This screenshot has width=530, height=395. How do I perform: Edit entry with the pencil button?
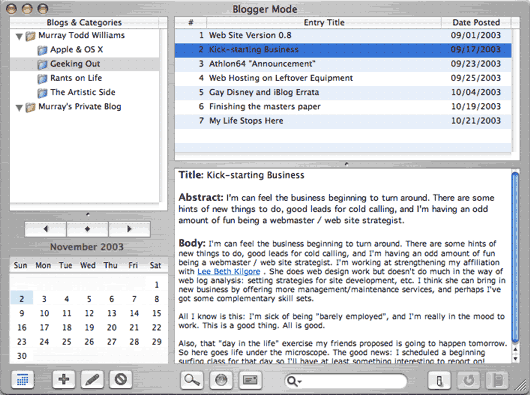click(92, 379)
